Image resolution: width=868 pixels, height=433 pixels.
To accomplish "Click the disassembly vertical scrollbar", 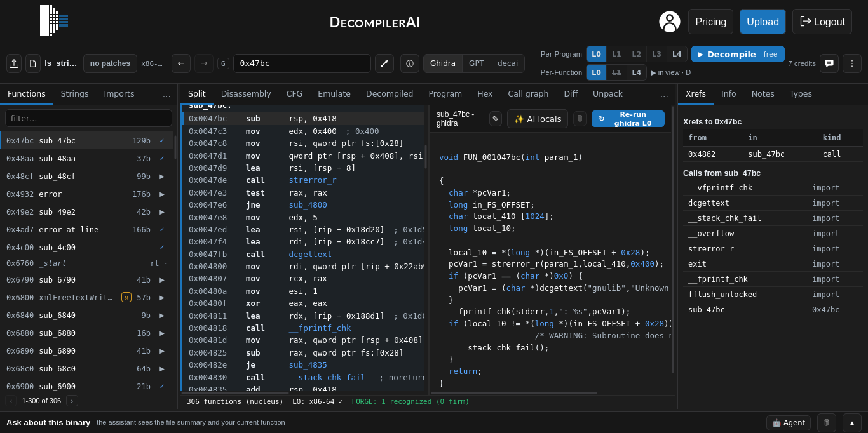I will (x=426, y=156).
